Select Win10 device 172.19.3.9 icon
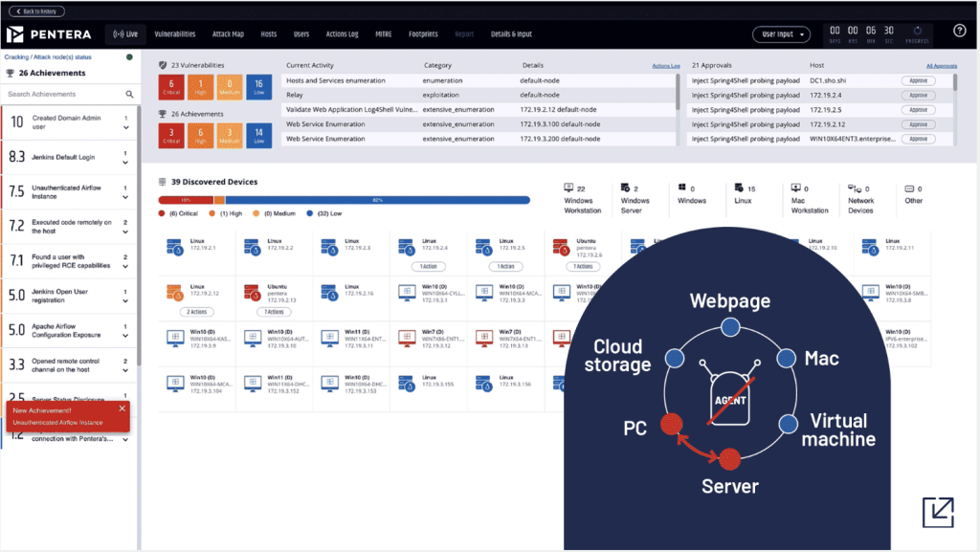 (175, 338)
